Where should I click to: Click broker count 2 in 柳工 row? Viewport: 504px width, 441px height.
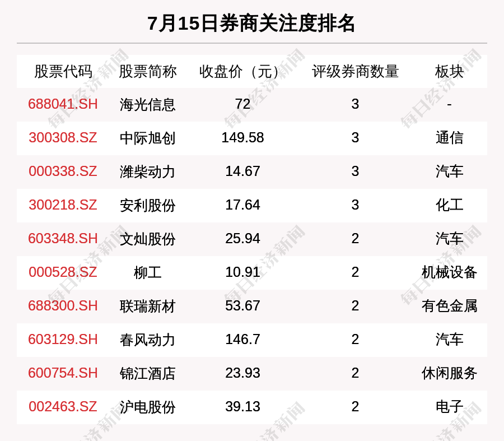[x=355, y=272]
